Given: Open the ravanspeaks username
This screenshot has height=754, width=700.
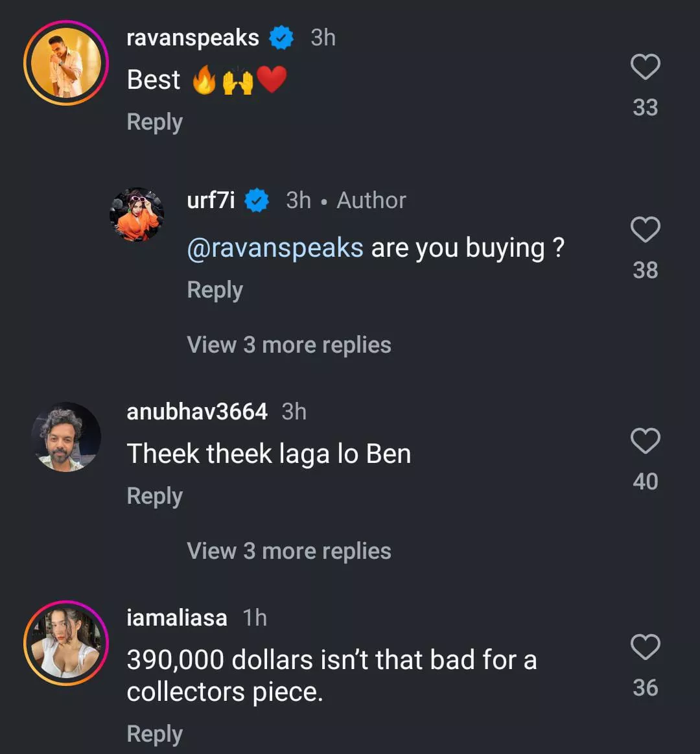Looking at the screenshot, I should click(x=192, y=38).
